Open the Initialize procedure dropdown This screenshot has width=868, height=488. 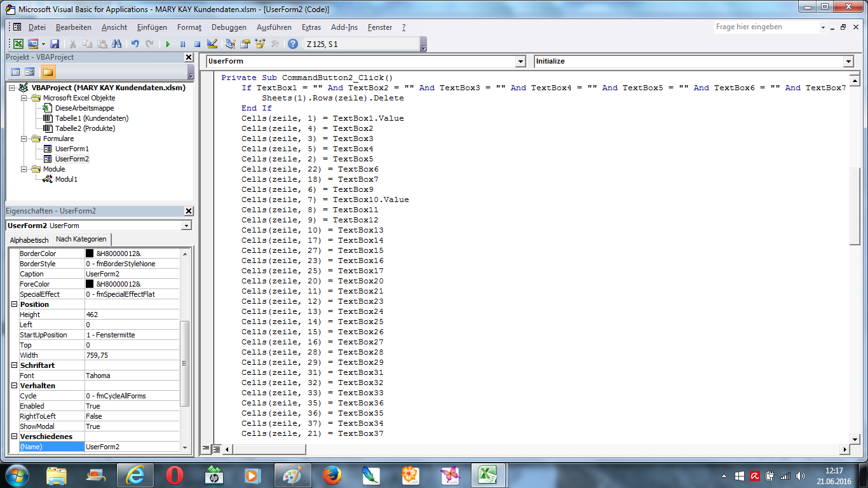coord(848,61)
